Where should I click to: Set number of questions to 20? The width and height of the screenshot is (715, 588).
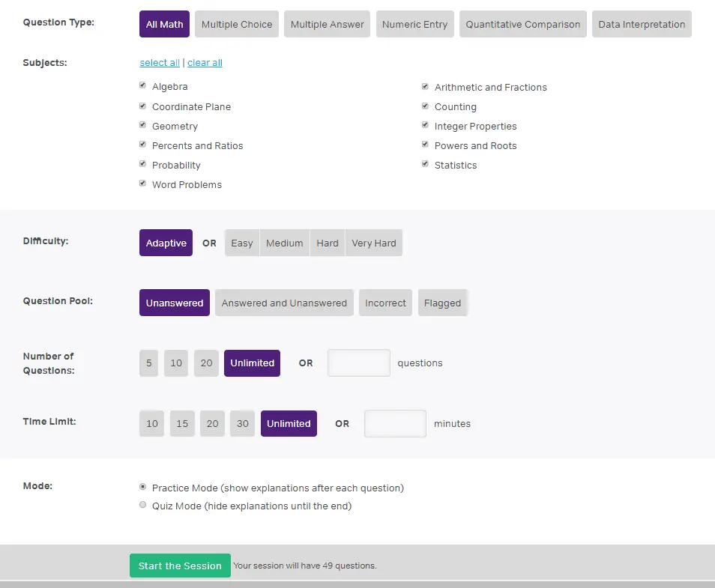(x=206, y=363)
